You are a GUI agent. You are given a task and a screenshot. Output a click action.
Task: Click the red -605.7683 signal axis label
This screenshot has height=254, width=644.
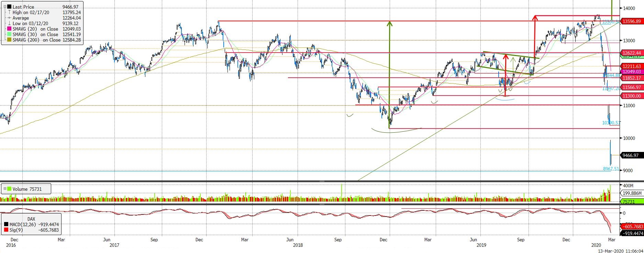633,227
